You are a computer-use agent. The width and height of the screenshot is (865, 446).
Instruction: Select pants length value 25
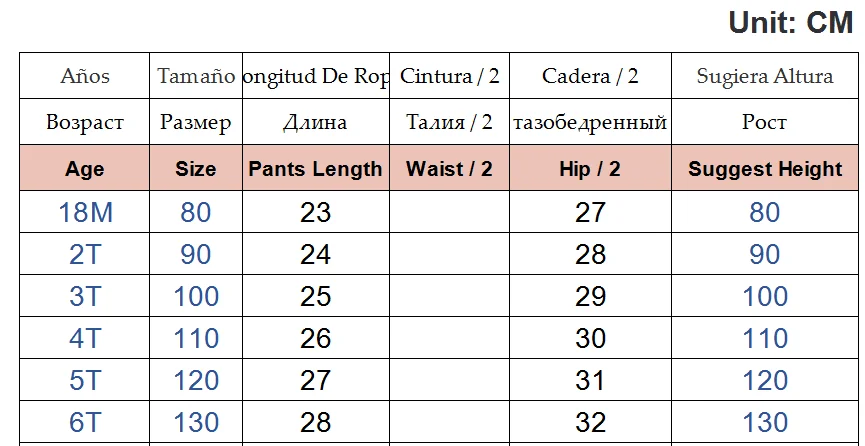315,297
